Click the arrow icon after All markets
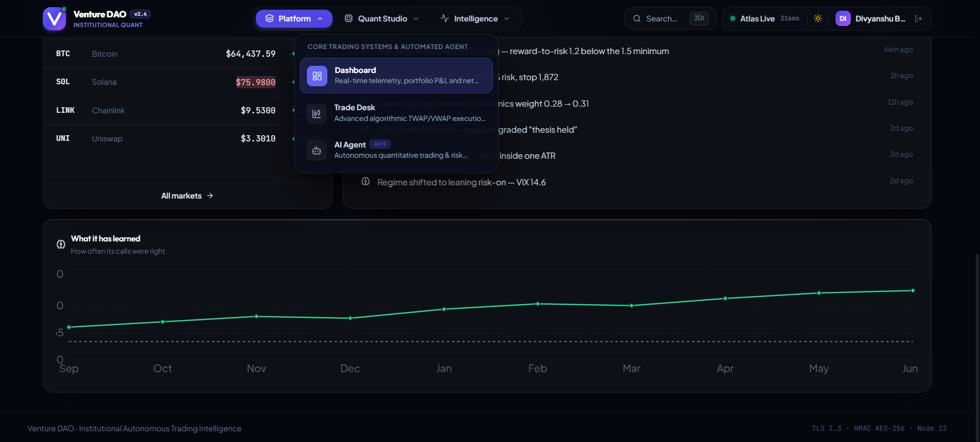Image resolution: width=980 pixels, height=442 pixels. click(210, 195)
